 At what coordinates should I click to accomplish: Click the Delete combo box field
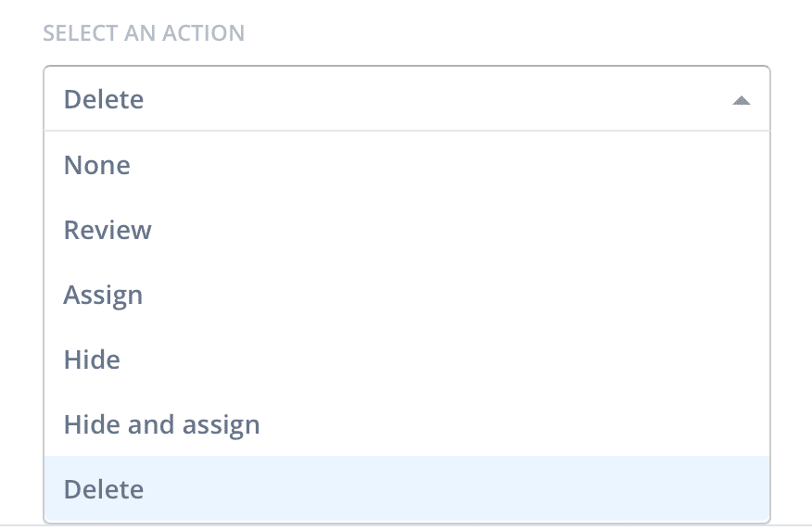[407, 98]
